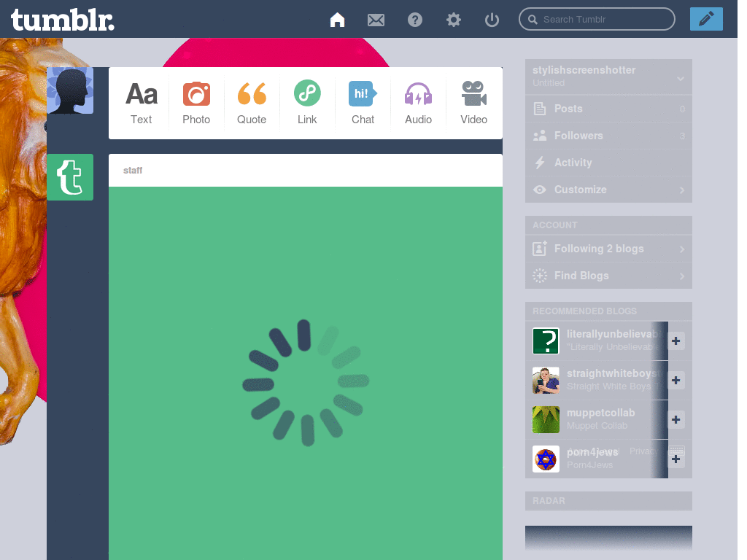Open the Customize menu item
747x560 pixels.
[x=608, y=190]
